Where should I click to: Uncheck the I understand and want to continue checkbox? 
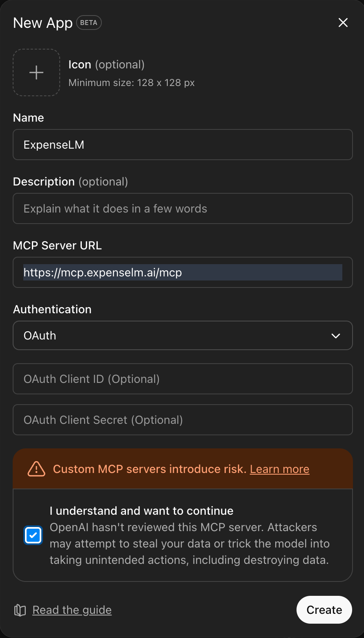click(x=33, y=535)
